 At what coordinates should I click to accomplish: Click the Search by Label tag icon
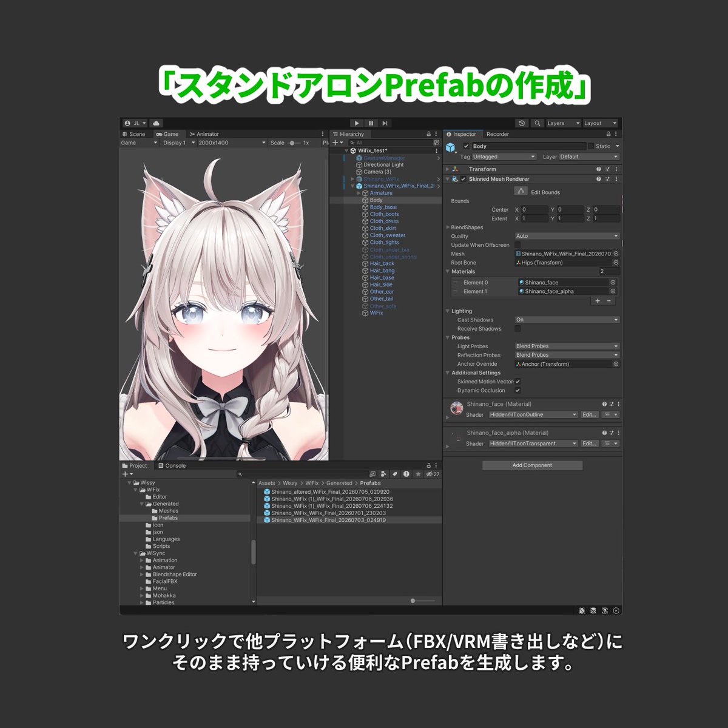395,474
